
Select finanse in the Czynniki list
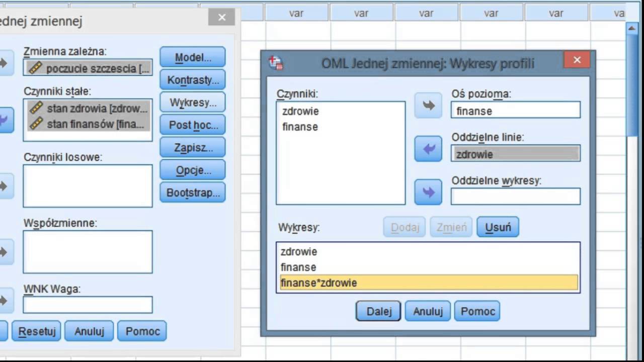(300, 127)
